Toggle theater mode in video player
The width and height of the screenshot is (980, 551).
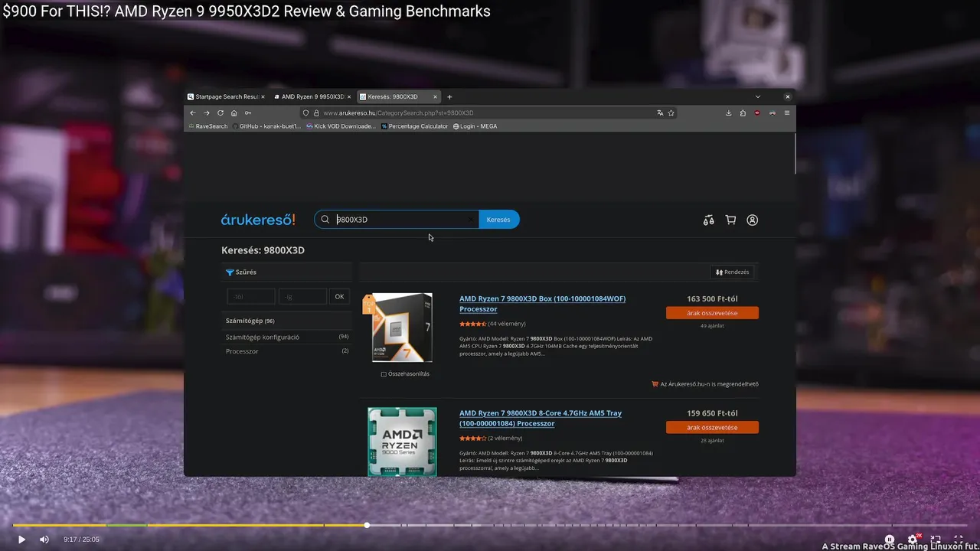tap(936, 540)
